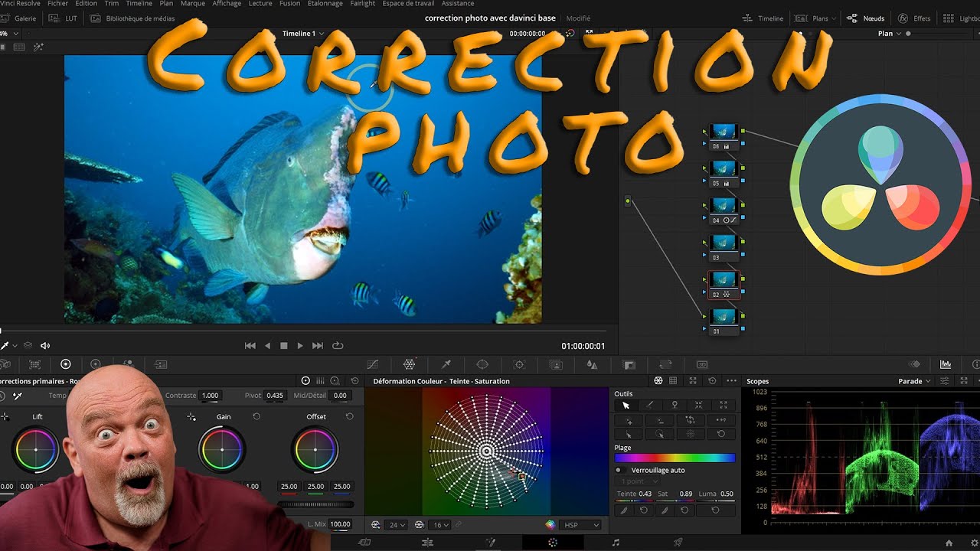Open the Curves palette icon
Image resolution: width=980 pixels, height=551 pixels.
pyautogui.click(x=373, y=364)
